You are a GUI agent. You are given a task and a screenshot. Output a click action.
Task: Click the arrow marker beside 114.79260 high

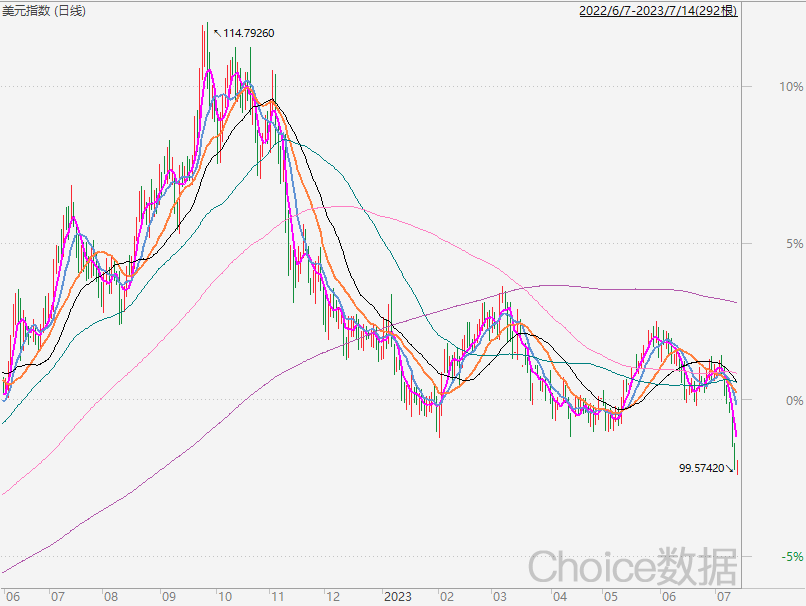point(217,33)
